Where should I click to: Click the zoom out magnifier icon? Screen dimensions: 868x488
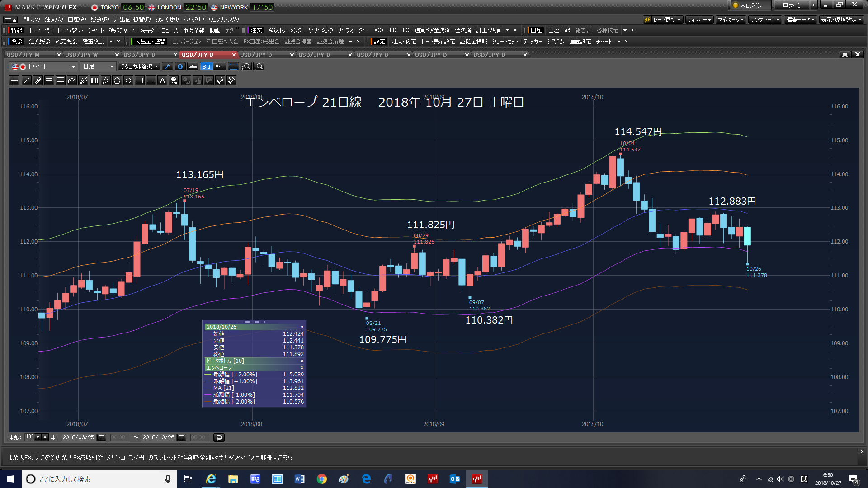point(246,66)
